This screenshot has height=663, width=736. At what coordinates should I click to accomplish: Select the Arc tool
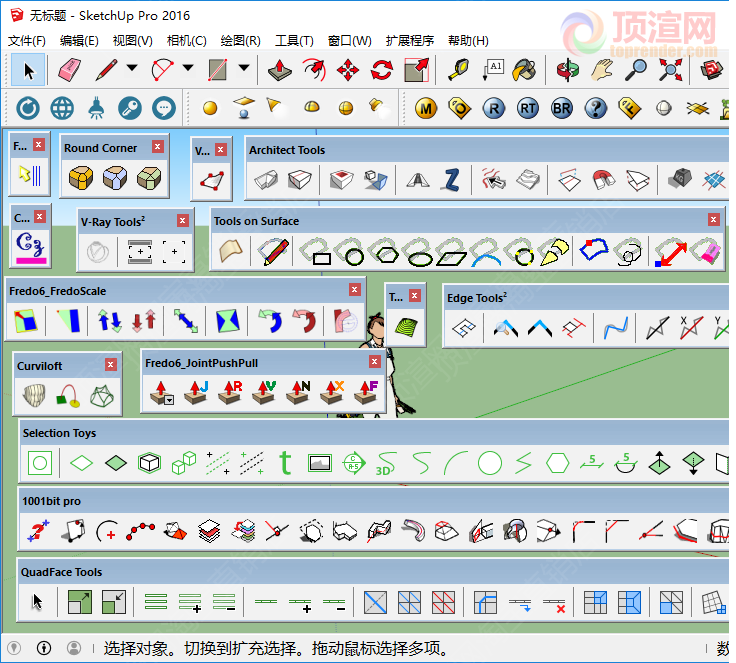[162, 70]
